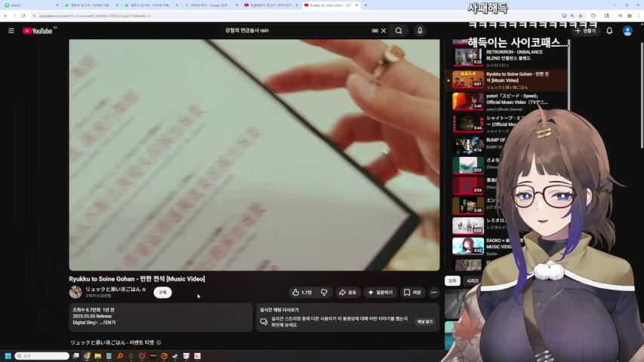644x362 pixels.
Task: Open the orange magnifier app on the taskbar
Action: coord(120,356)
